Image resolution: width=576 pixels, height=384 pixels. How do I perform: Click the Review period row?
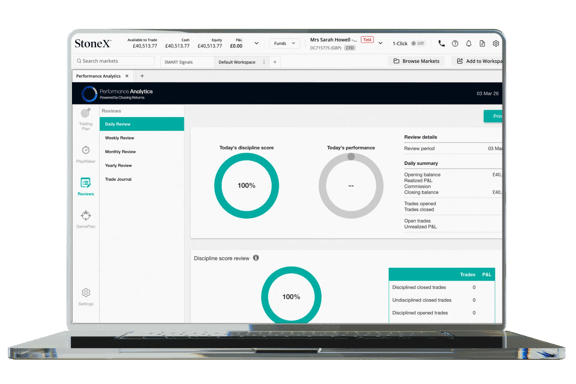click(453, 148)
